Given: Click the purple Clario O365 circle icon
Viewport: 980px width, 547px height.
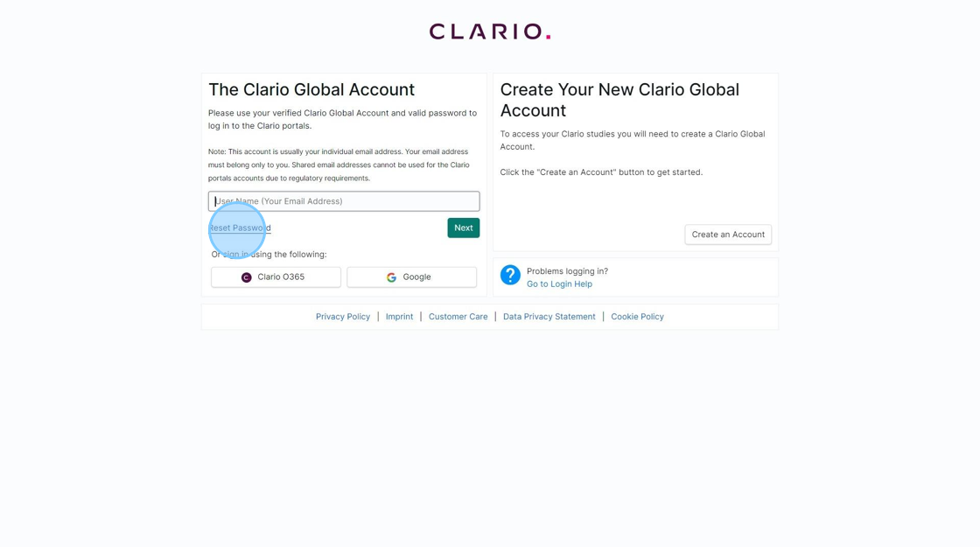Looking at the screenshot, I should [x=246, y=277].
